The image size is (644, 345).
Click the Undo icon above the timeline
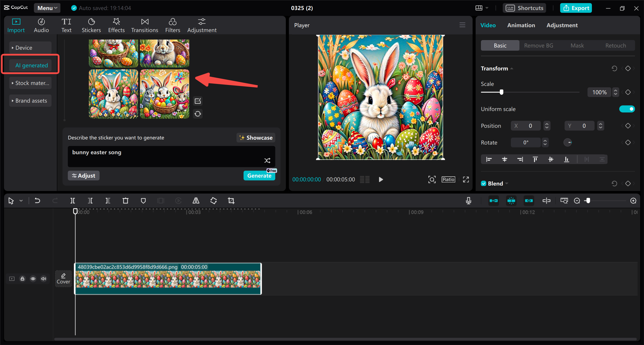tap(37, 201)
